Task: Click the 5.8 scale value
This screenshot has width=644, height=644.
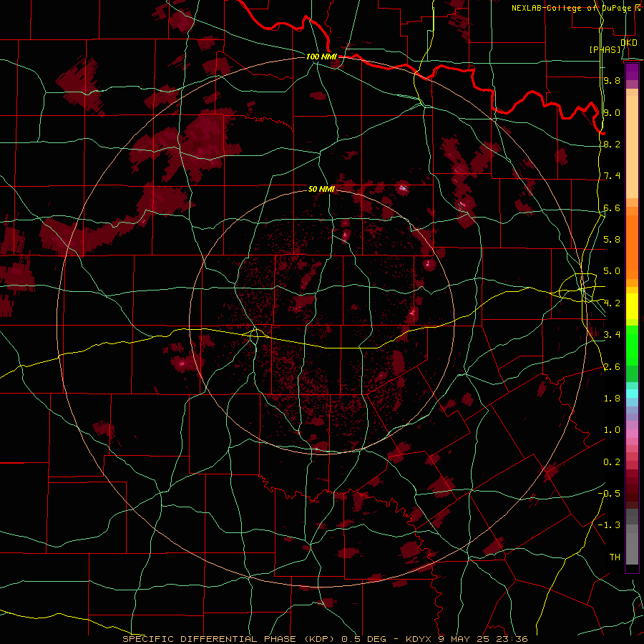Action: [612, 240]
